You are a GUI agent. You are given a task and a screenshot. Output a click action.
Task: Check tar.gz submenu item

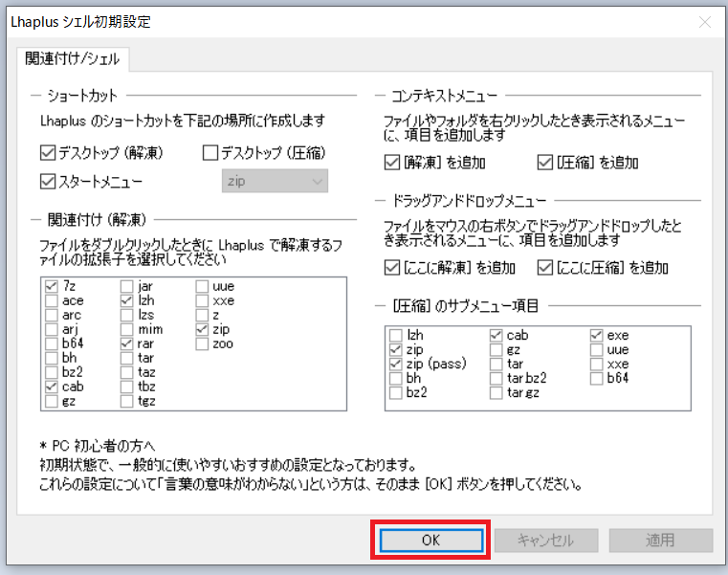pyautogui.click(x=496, y=392)
